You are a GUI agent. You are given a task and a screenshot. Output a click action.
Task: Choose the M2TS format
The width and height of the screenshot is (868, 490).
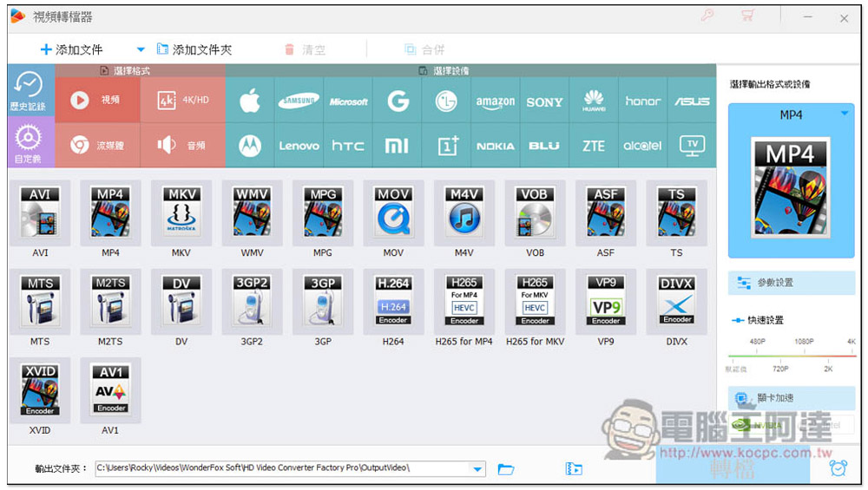(111, 302)
